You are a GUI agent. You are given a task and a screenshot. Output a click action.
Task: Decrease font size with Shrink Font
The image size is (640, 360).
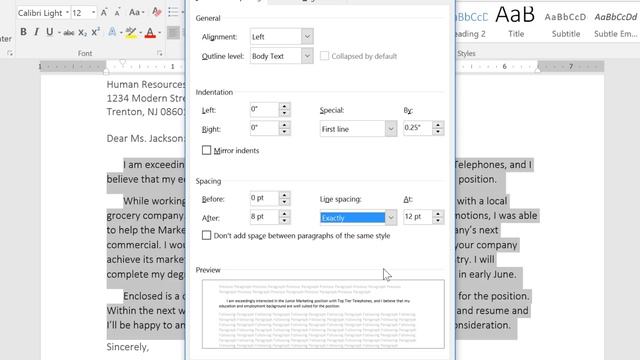(118, 13)
